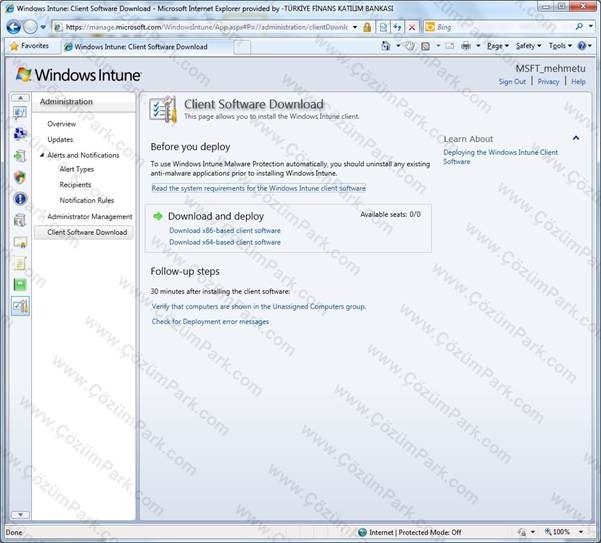Go back with the browser Back arrow

[x=13, y=27]
